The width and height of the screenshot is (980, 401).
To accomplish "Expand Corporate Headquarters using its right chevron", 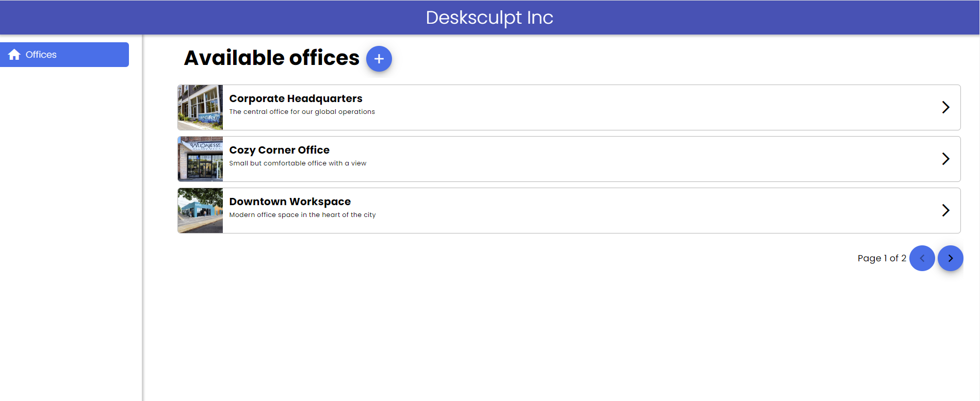I will (945, 107).
